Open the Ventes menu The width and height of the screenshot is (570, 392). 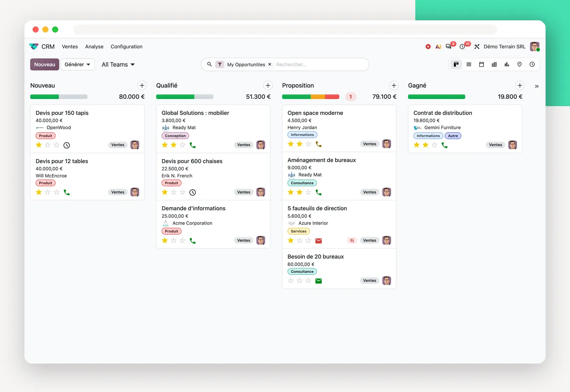pyautogui.click(x=70, y=47)
